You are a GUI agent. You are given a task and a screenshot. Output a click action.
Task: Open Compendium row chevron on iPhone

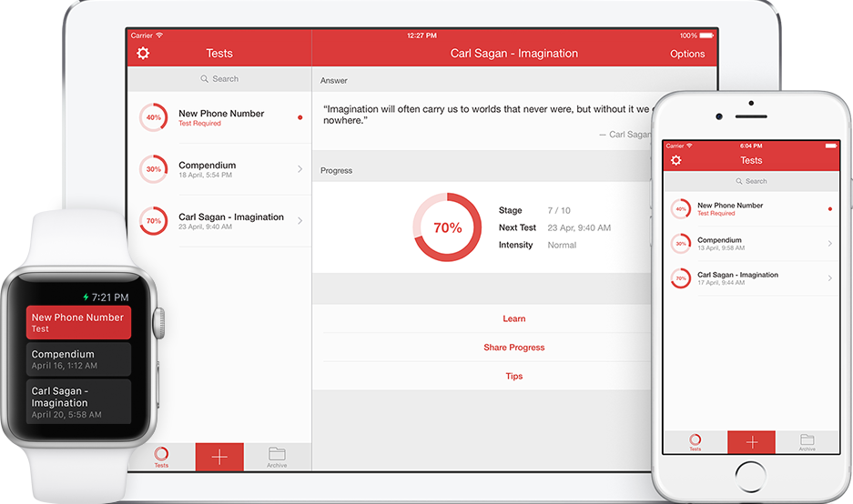[829, 244]
